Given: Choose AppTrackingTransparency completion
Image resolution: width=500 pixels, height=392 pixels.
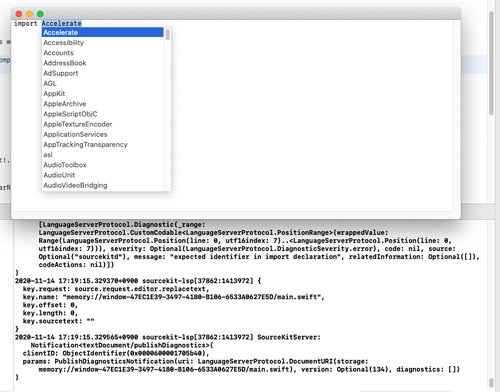Looking at the screenshot, I should [x=102, y=144].
